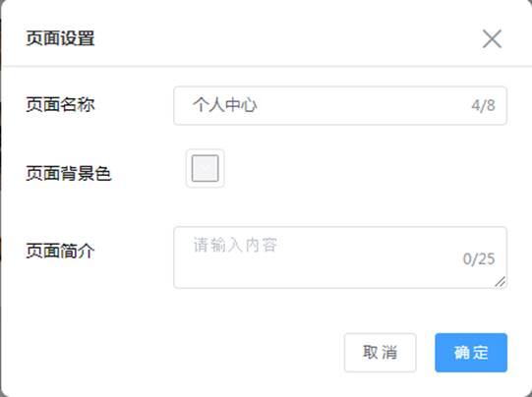Viewport: 532px width, 397px height.
Task: Click the 页面设置 dialog title
Action: click(60, 38)
